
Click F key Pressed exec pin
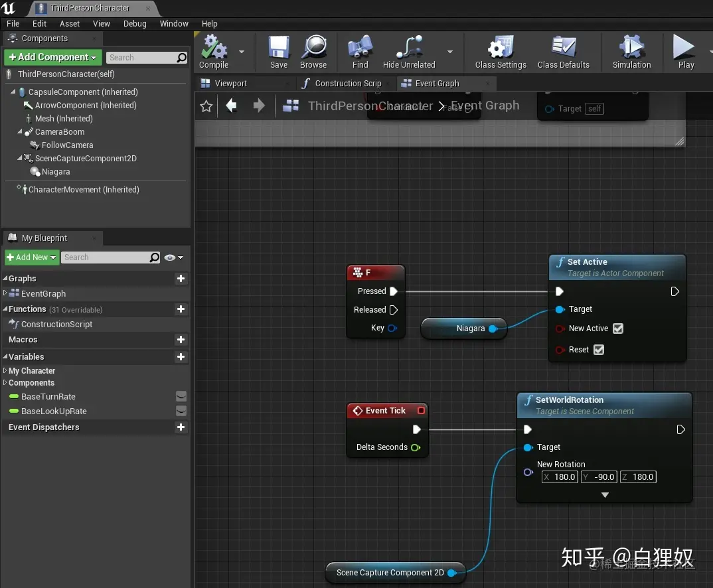pos(394,291)
